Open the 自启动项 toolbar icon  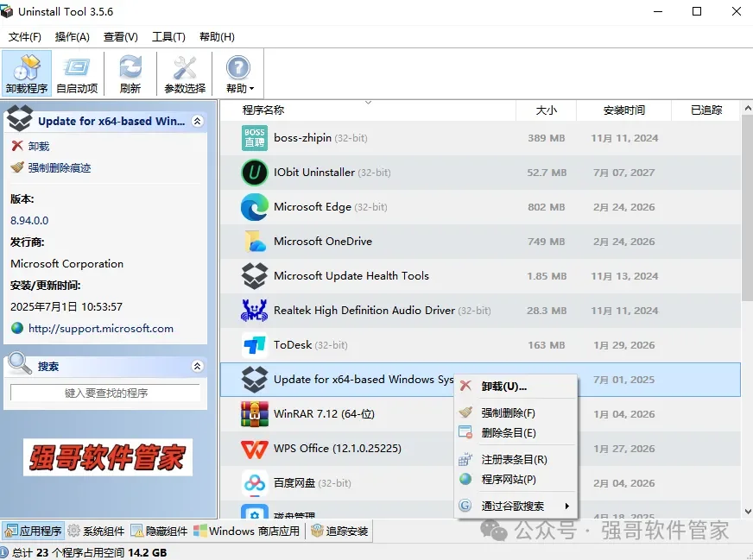77,73
